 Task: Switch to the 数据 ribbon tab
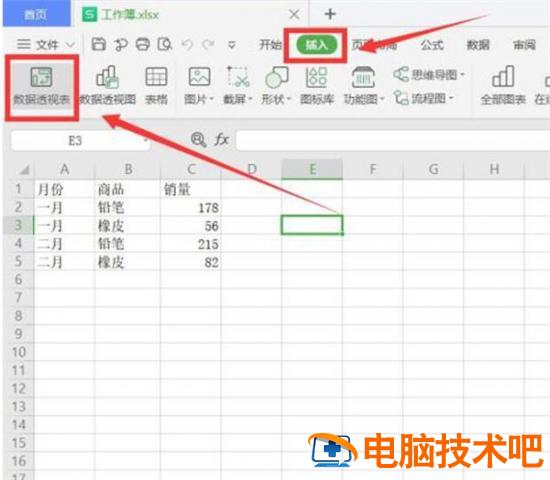click(478, 45)
